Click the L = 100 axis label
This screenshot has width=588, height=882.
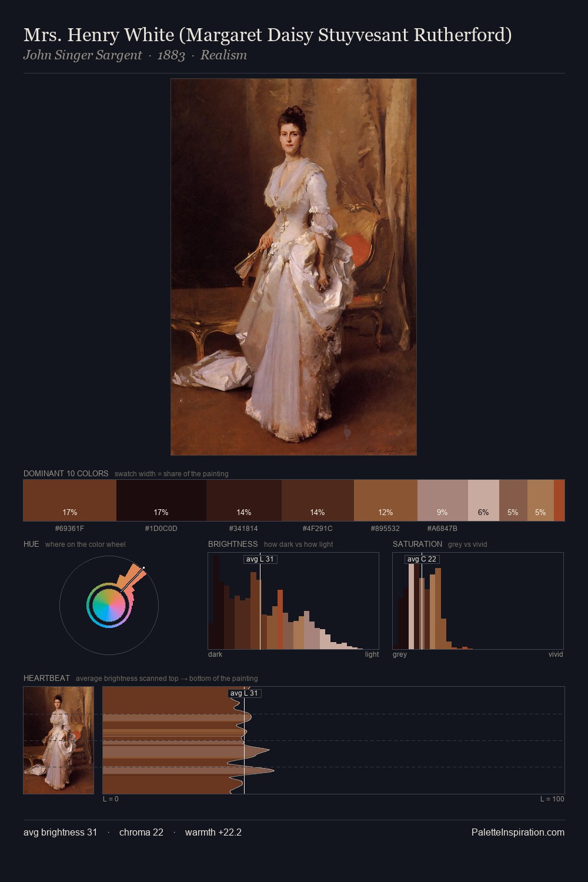pos(552,799)
